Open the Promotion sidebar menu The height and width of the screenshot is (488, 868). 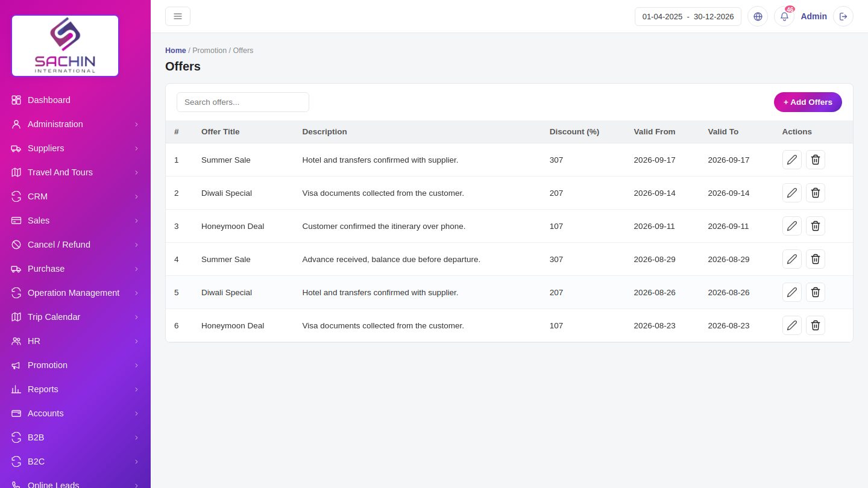[x=75, y=365]
